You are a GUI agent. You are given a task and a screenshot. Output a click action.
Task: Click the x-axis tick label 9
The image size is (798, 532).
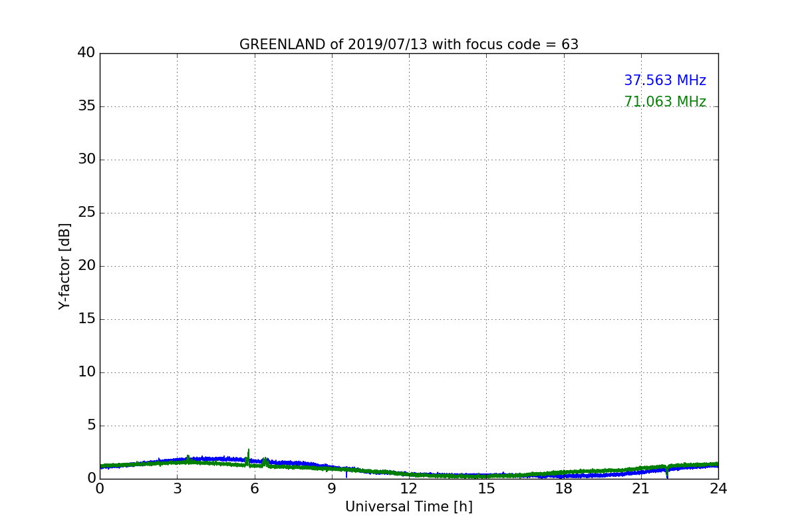332,489
